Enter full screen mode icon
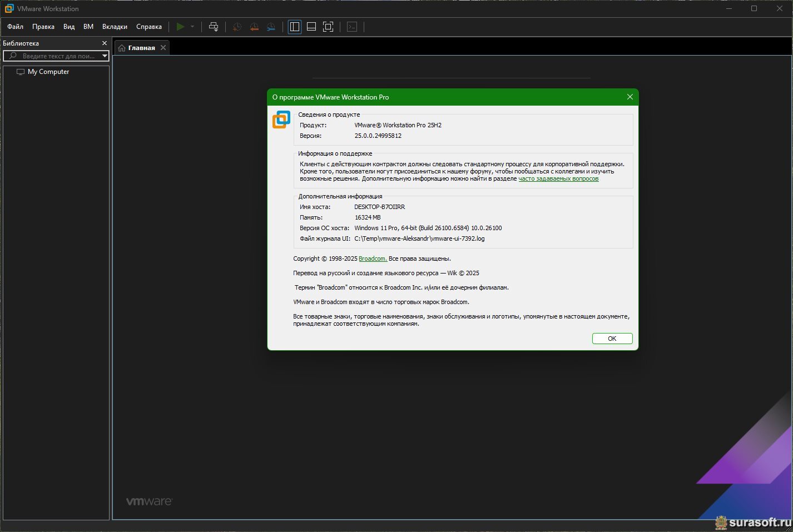Viewport: 793px width, 532px height. point(328,27)
